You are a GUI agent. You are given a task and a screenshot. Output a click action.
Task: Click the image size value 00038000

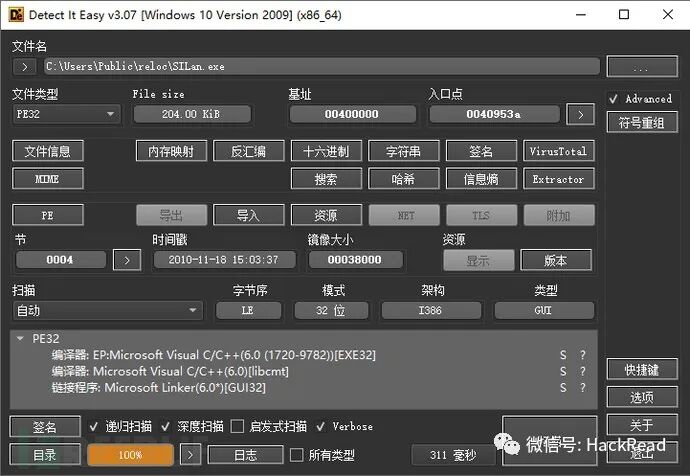coord(355,260)
